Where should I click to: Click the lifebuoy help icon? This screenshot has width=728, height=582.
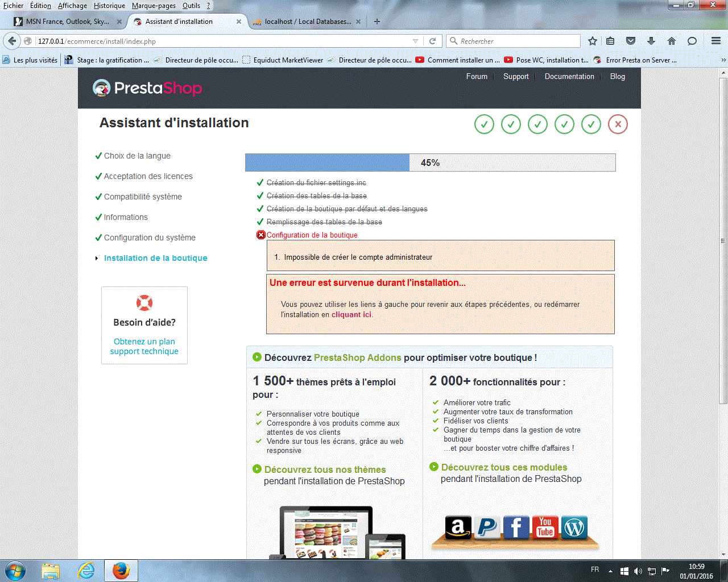coord(144,302)
